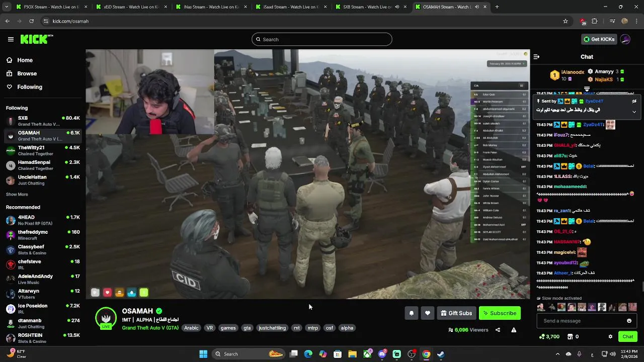Expand Show more followed channels
The height and width of the screenshot is (362, 644).
(x=17, y=195)
